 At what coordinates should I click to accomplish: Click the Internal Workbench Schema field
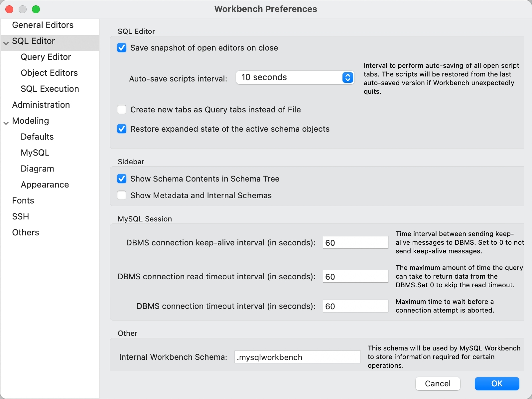coord(297,357)
